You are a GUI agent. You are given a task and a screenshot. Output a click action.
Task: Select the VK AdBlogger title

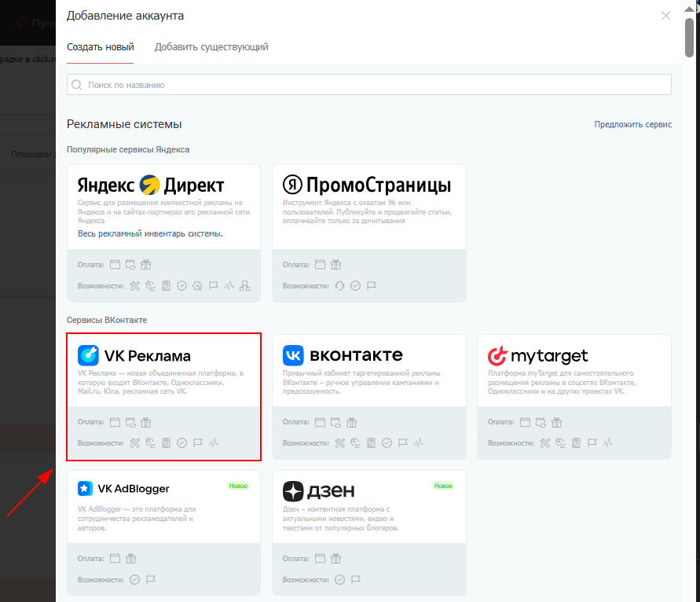pos(134,489)
